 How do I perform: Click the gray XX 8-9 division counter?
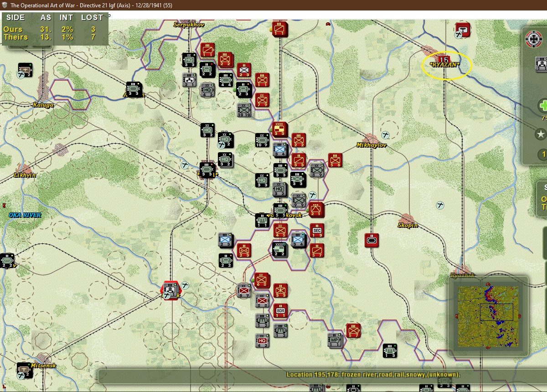point(317,170)
